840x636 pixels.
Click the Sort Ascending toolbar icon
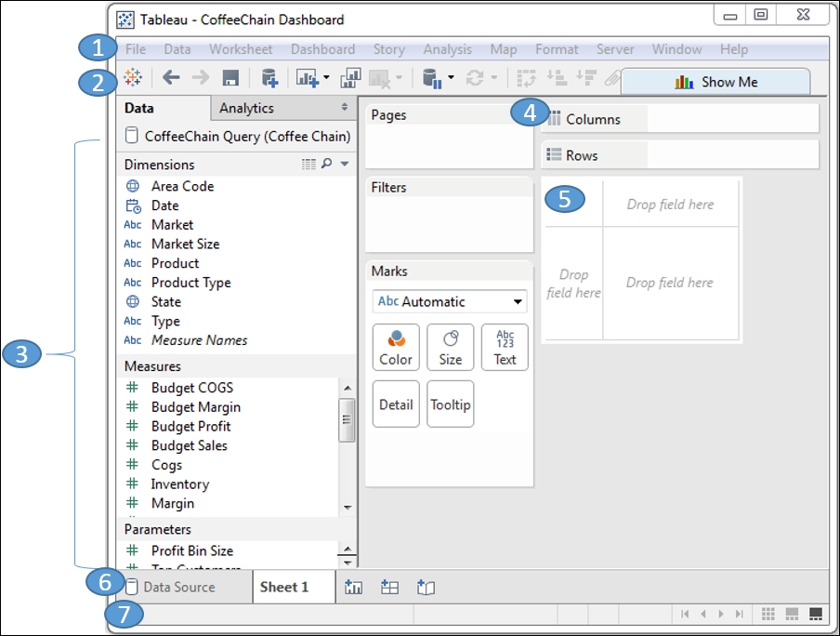coord(557,78)
